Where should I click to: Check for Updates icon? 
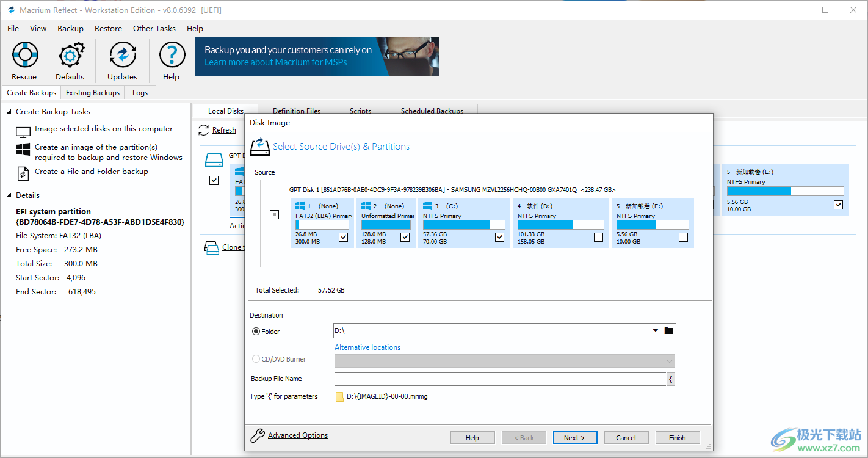pos(123,54)
